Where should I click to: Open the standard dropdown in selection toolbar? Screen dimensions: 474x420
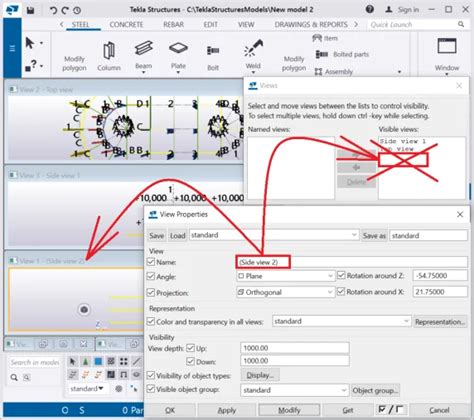point(87,389)
